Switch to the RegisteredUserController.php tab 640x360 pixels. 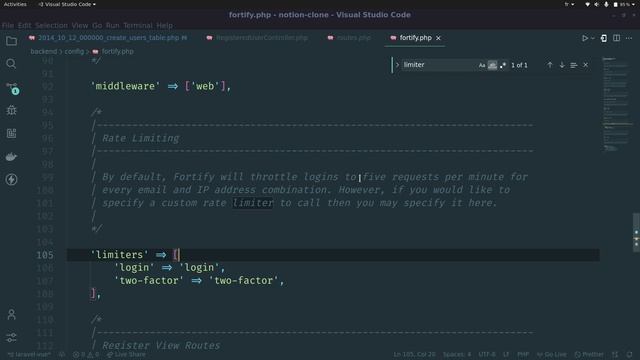click(258, 38)
